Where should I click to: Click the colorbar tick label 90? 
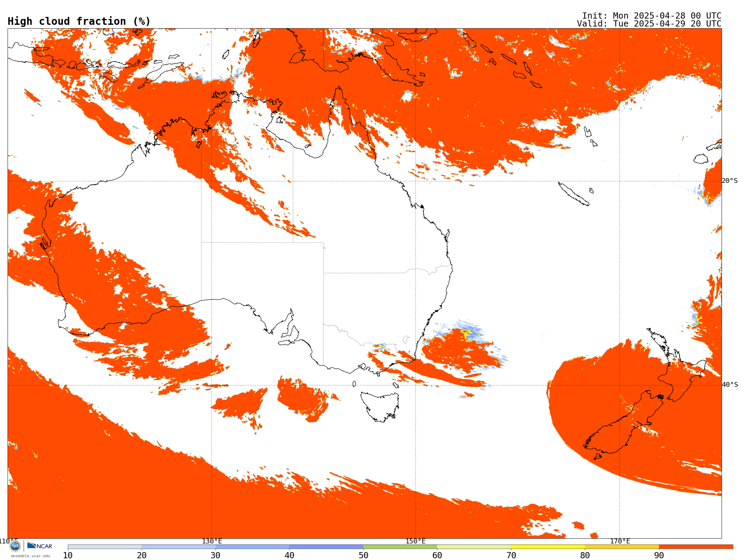(659, 556)
